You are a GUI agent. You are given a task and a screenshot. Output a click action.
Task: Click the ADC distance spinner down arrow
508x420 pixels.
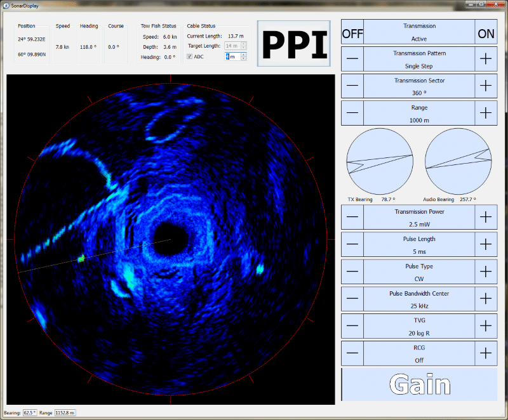(x=243, y=60)
